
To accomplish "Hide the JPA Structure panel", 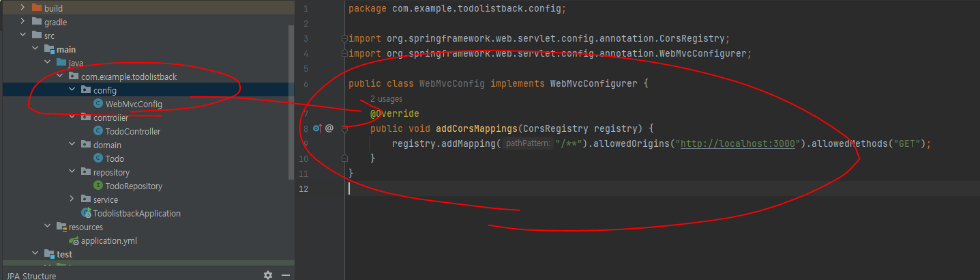I will pos(286,275).
